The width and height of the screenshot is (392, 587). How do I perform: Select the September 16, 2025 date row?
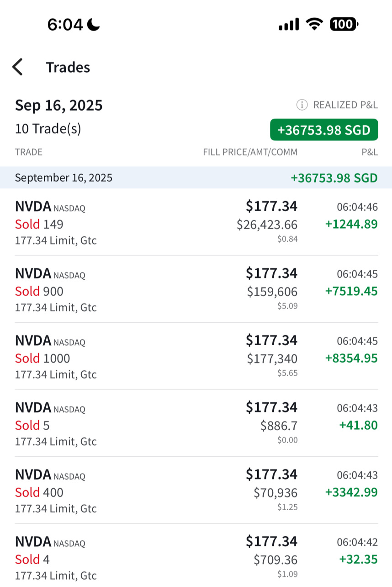196,177
